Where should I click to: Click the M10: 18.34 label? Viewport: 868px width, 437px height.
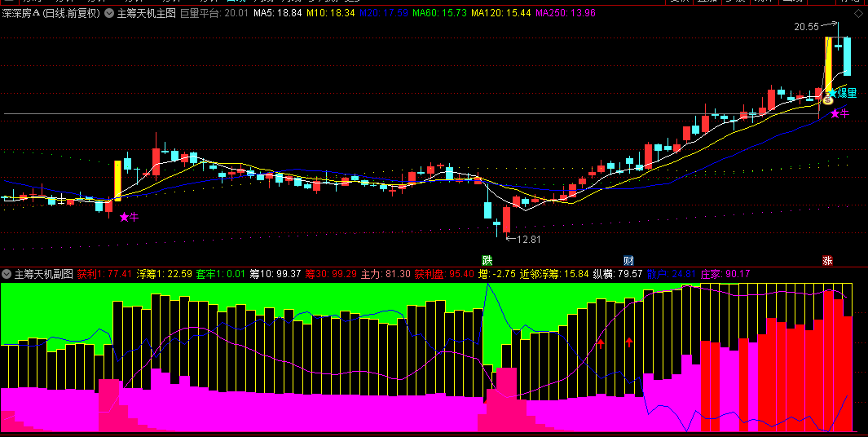click(x=330, y=13)
